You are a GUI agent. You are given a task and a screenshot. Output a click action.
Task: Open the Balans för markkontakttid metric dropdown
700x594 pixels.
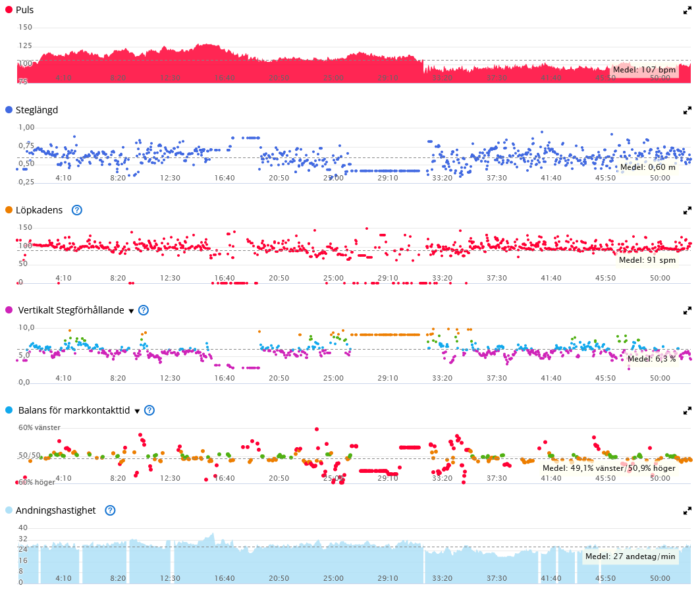[137, 411]
